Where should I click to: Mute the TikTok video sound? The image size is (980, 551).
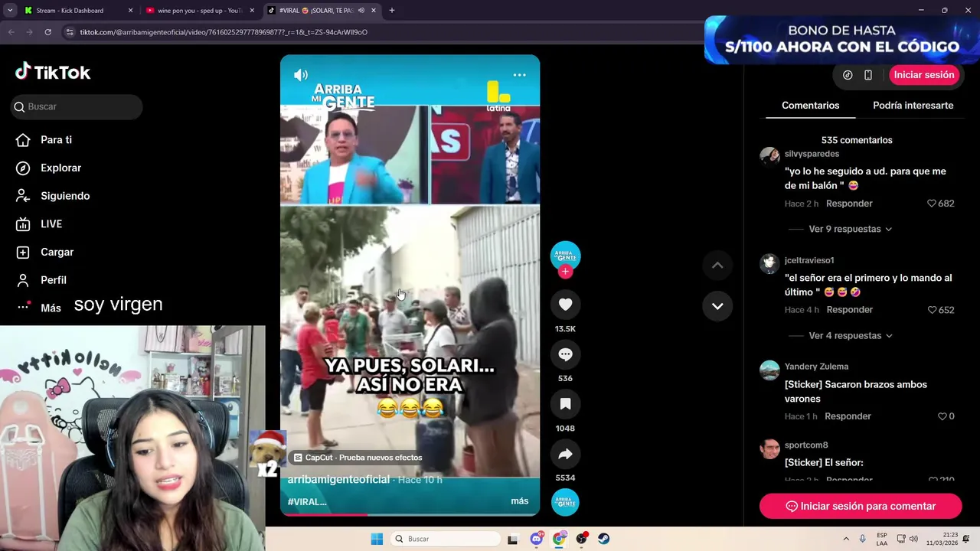[x=301, y=75]
